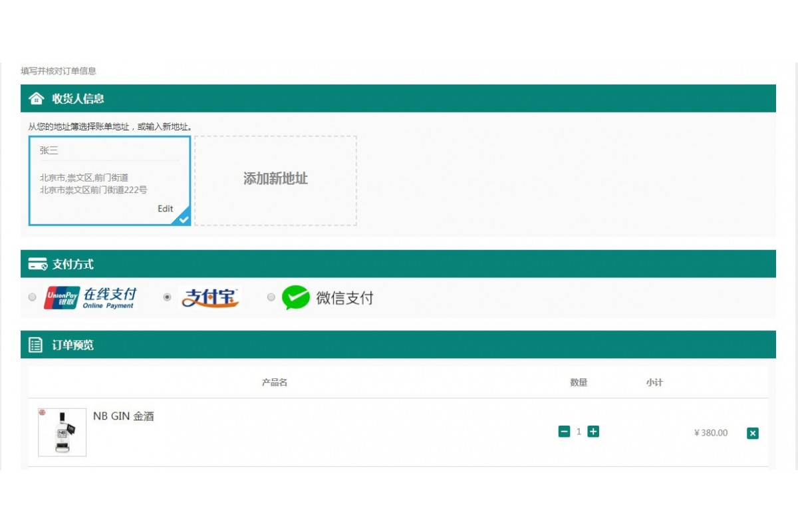The height and width of the screenshot is (532, 798).
Task: Click the ¥380.00 subtotal value
Action: 711,433
